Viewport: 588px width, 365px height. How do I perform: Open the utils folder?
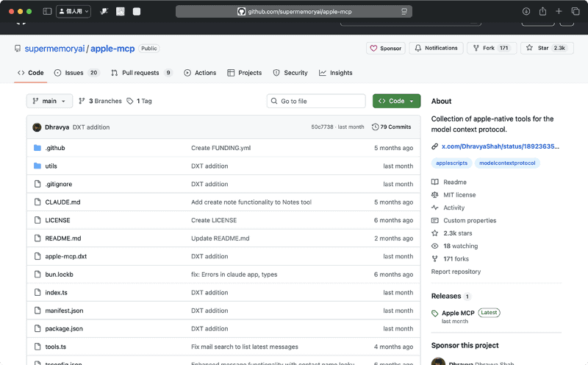[x=51, y=166]
